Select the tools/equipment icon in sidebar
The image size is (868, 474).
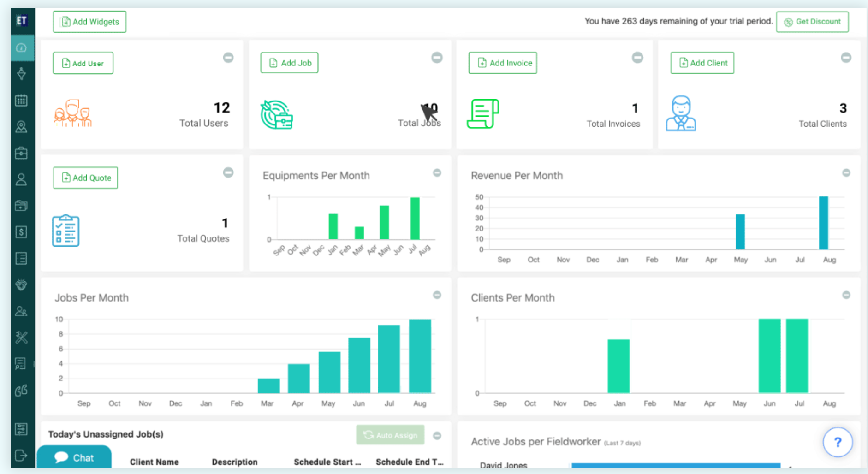point(22,338)
